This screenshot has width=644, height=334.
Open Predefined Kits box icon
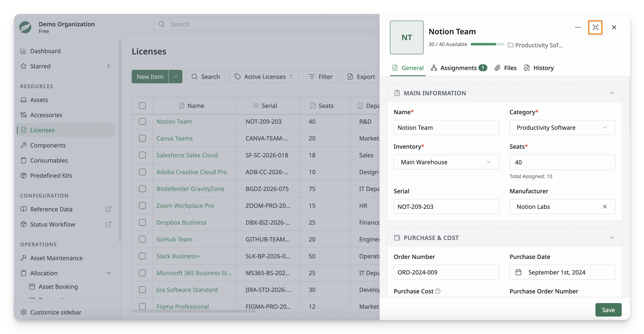pyautogui.click(x=24, y=175)
